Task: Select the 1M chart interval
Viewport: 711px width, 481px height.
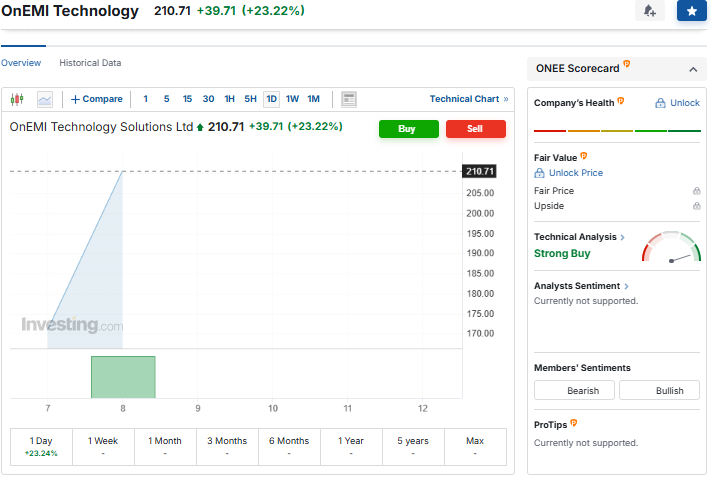Action: pyautogui.click(x=313, y=99)
